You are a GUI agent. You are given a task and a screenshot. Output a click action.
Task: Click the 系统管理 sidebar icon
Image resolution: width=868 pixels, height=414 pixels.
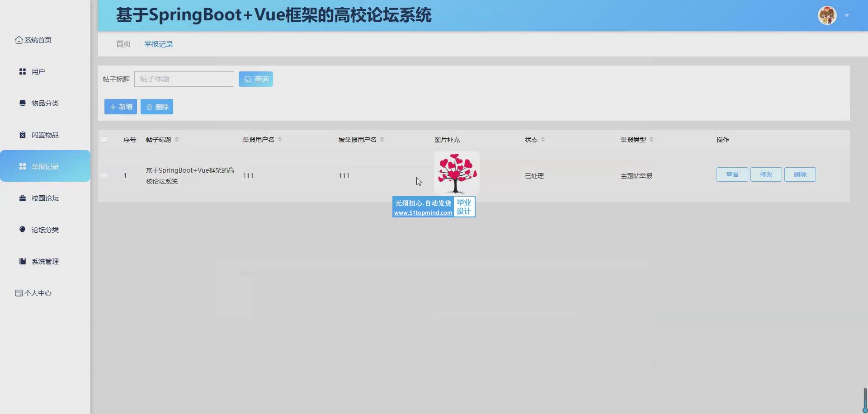click(x=23, y=261)
